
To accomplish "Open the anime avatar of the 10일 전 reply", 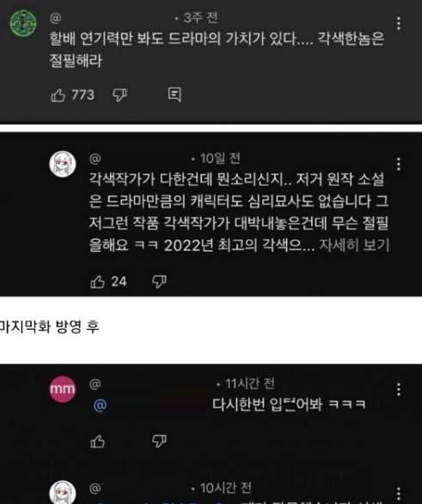I will tap(63, 164).
